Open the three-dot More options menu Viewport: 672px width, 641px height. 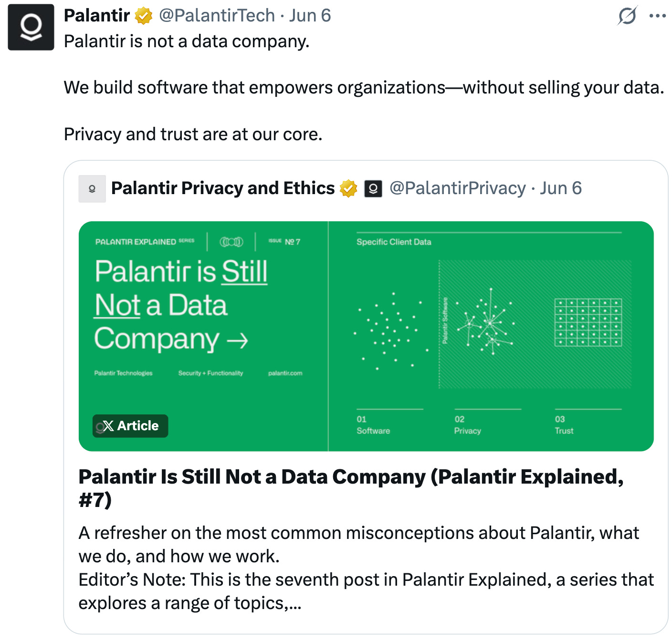tap(657, 16)
